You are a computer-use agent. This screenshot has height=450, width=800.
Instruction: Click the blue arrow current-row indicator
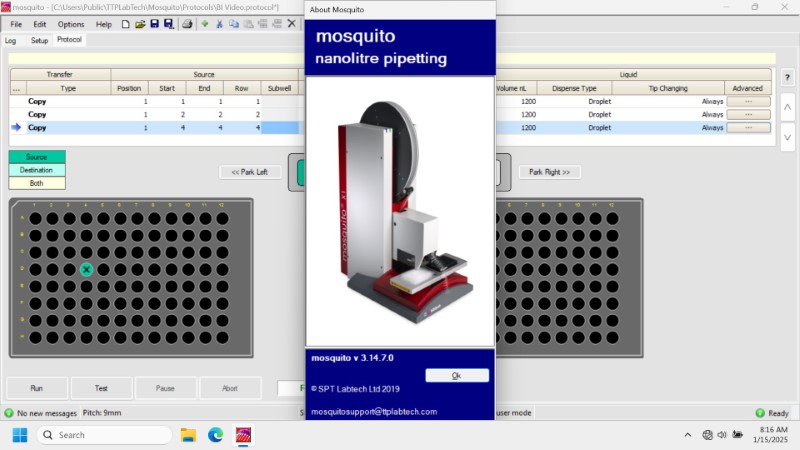[16, 128]
